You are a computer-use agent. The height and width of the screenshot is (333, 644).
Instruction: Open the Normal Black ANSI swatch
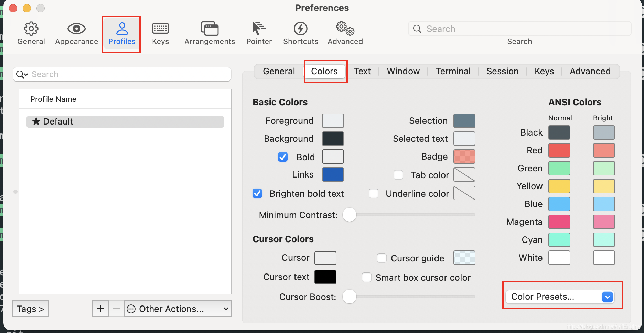(x=559, y=132)
